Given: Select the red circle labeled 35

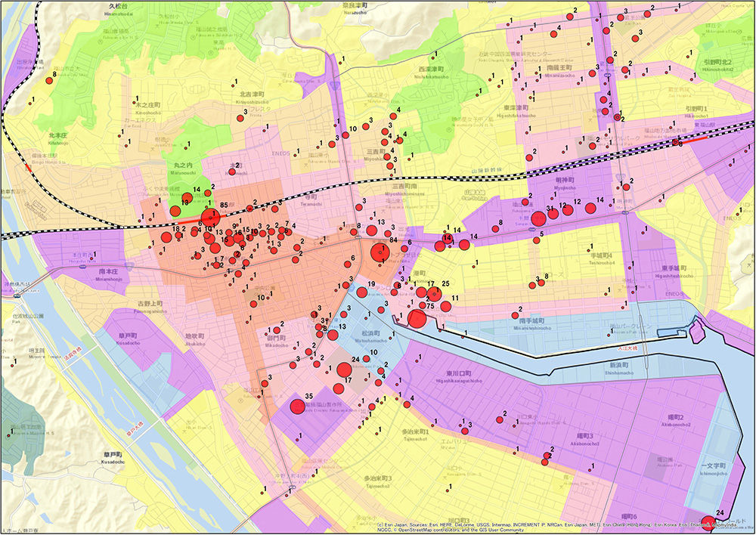Looking at the screenshot, I should [x=297, y=407].
